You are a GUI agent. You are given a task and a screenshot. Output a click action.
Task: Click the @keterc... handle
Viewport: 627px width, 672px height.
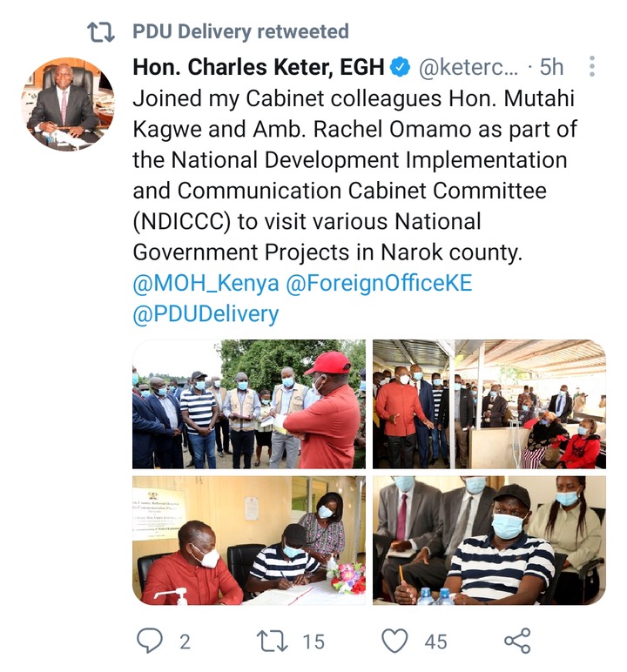coord(469,67)
